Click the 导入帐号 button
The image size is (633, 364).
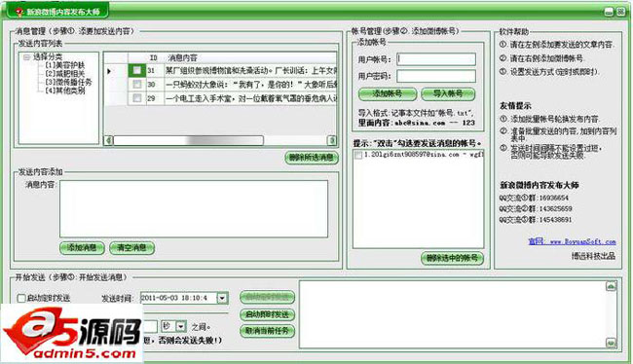(448, 94)
